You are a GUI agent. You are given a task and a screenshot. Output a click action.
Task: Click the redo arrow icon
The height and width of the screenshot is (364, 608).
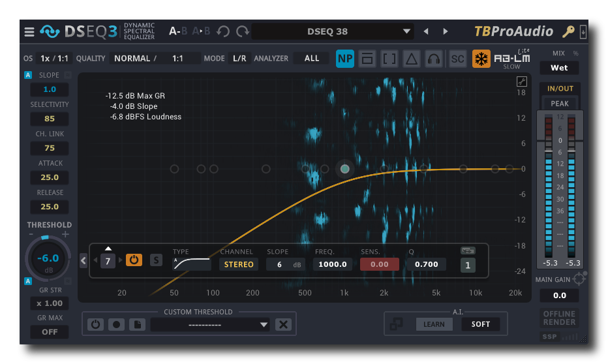click(x=243, y=31)
